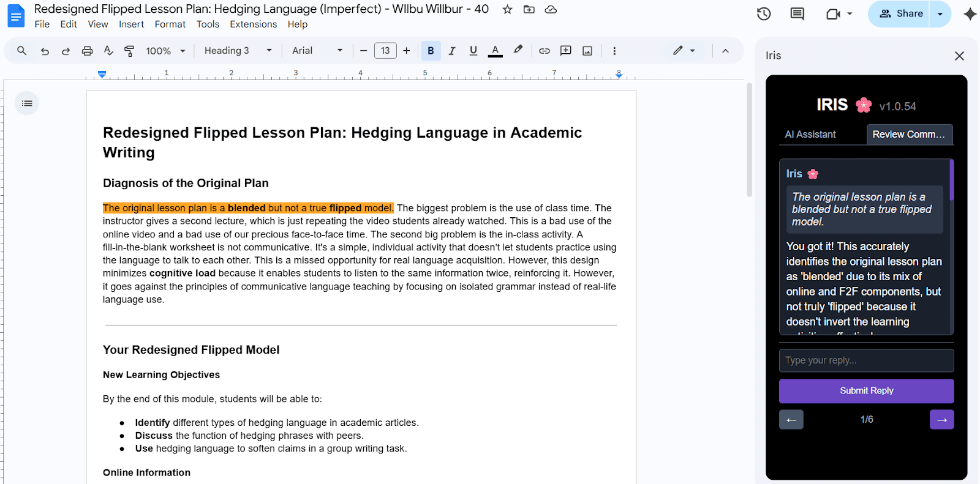Switch to the AI Assistant tab
Screen dimensions: 980x484
[x=810, y=134]
